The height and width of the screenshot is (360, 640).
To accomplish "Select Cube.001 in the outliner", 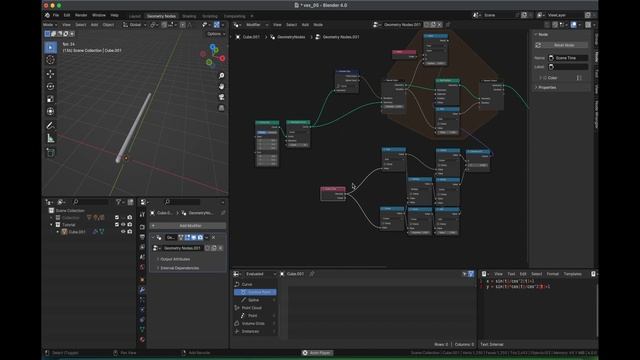I will point(77,231).
